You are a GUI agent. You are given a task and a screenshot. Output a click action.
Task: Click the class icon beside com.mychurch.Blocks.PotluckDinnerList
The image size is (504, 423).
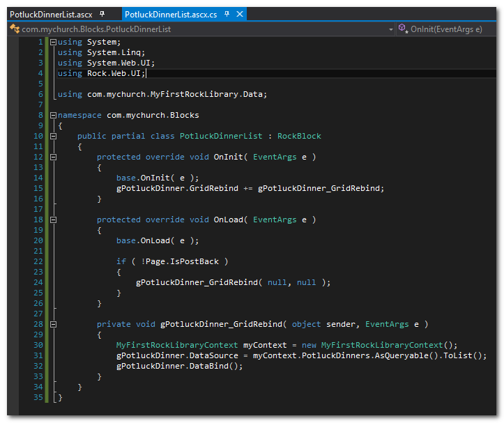tap(15, 29)
